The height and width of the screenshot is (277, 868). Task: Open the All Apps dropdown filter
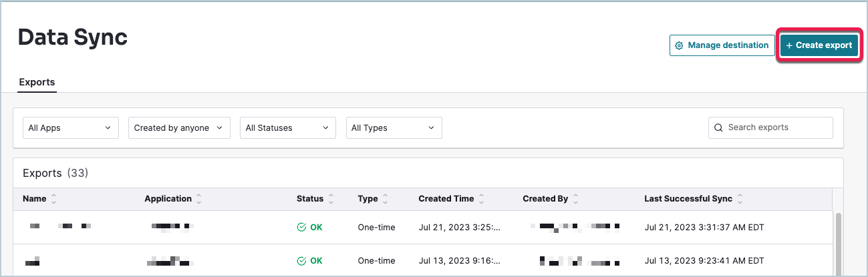tap(70, 127)
